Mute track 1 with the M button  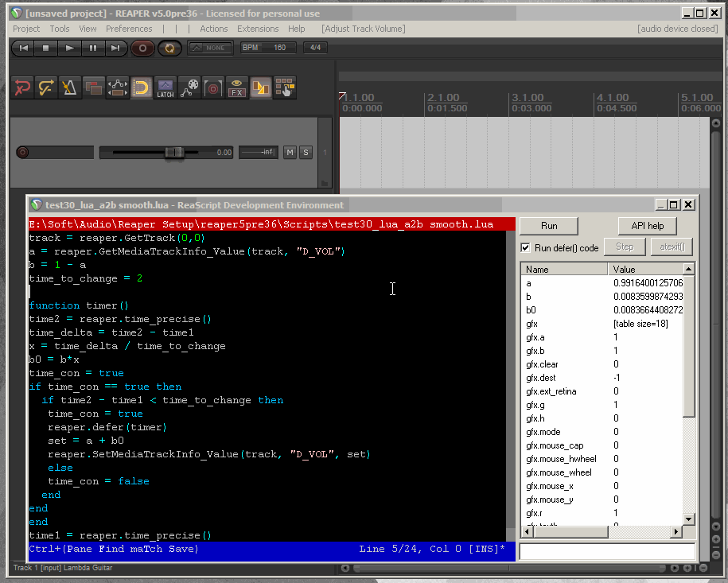point(290,152)
